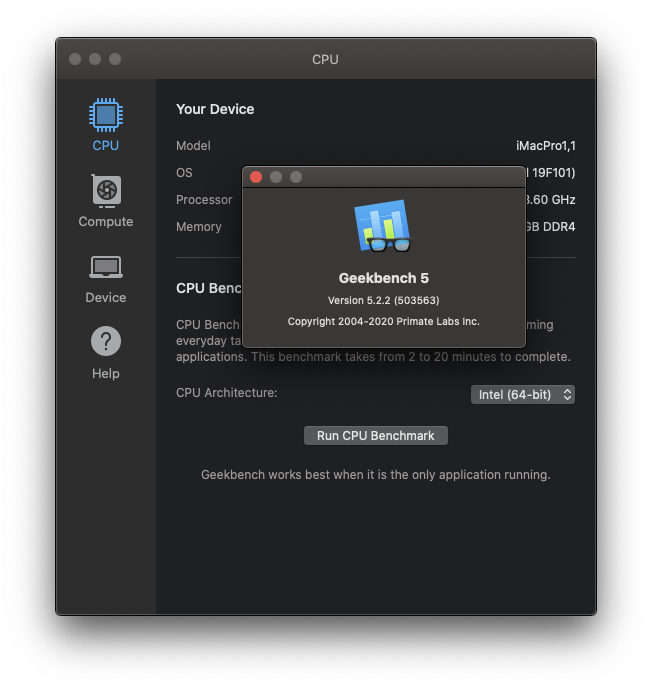Viewport: 652px width, 689px height.
Task: Open the Help question mark icon
Action: click(106, 341)
